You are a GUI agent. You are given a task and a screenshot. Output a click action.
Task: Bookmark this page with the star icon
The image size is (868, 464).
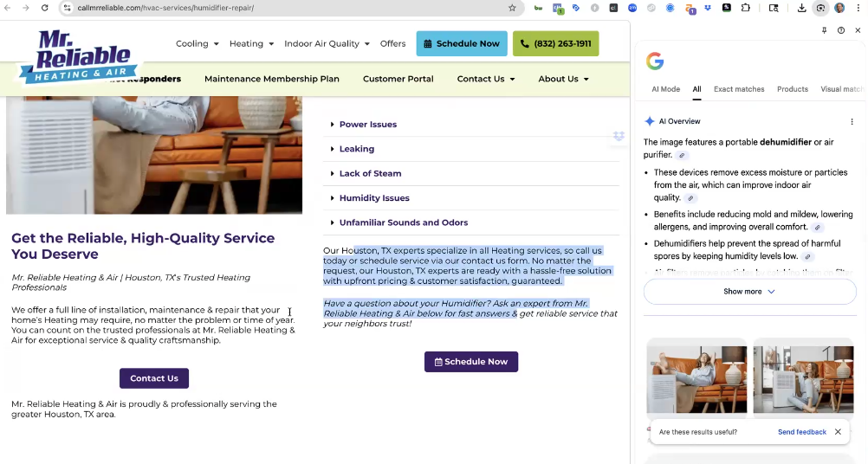click(512, 8)
